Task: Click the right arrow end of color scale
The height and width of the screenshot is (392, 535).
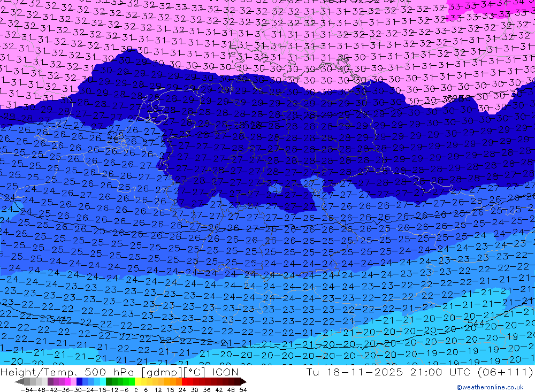Action: pos(243,382)
